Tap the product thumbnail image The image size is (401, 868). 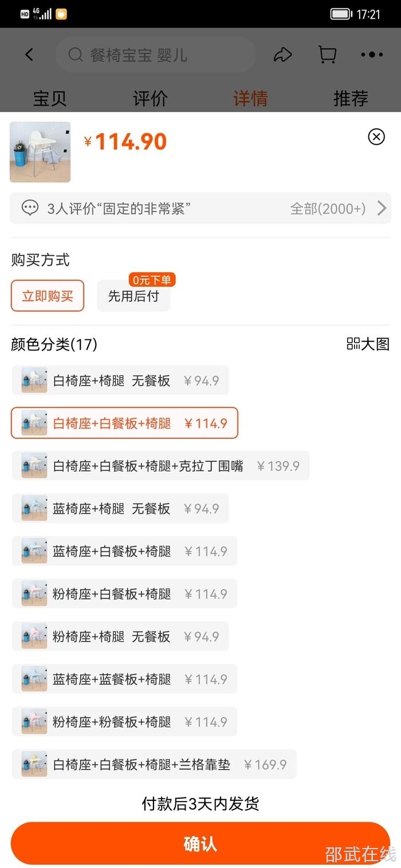40,152
